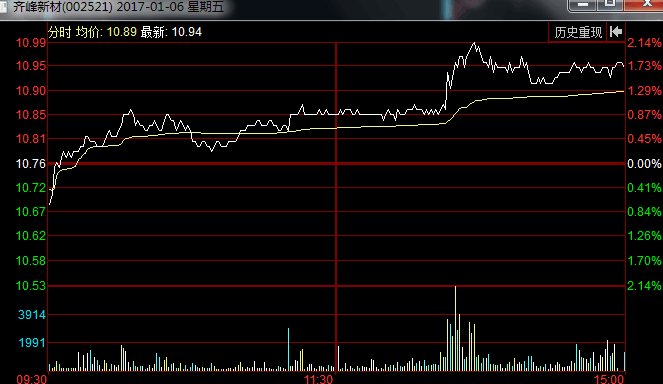This screenshot has width=663, height=384.
Task: Click the 3914 volume axis label
Action: click(32, 315)
